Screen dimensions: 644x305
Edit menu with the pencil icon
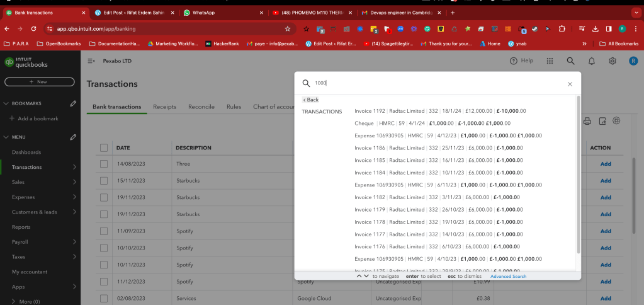point(73,137)
